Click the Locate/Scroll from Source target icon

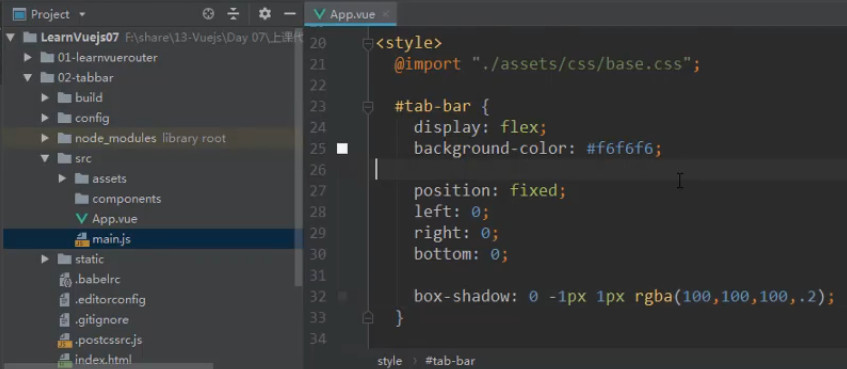click(208, 14)
